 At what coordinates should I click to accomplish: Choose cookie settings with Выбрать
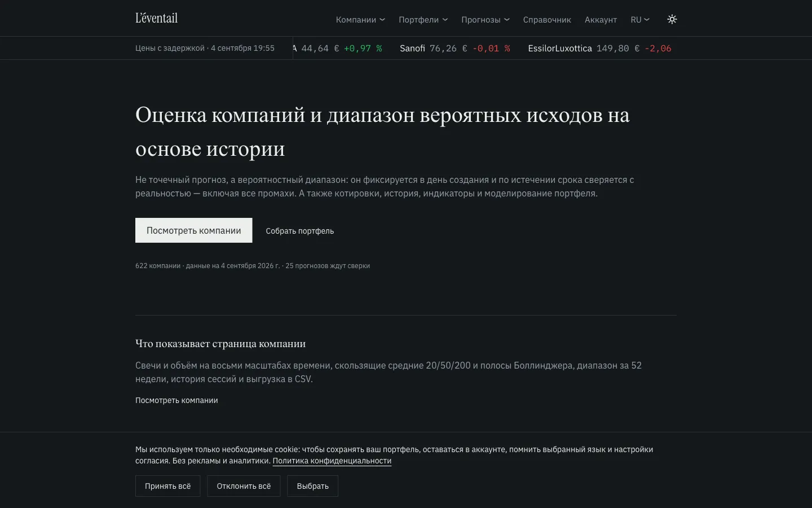[x=312, y=486]
